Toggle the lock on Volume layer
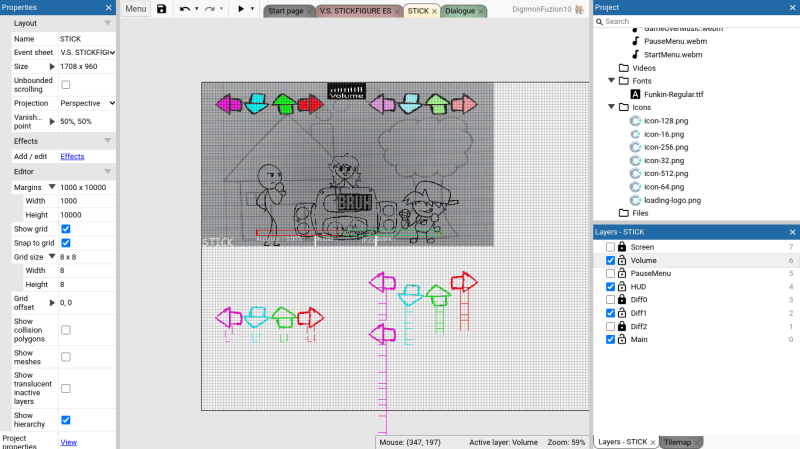This screenshot has height=449, width=800. (622, 260)
